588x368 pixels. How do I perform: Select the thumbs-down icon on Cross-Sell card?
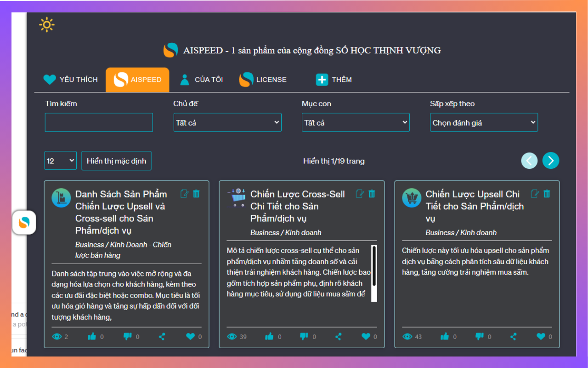click(304, 336)
